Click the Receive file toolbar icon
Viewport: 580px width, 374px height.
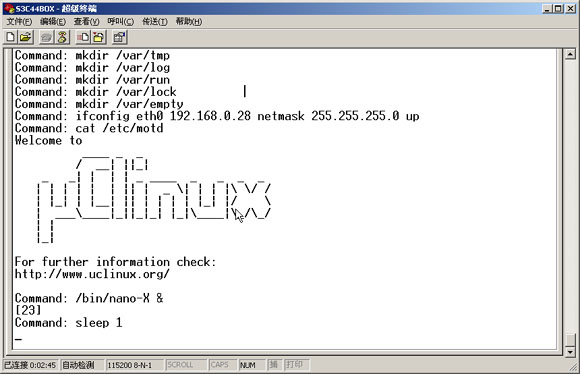pos(99,37)
